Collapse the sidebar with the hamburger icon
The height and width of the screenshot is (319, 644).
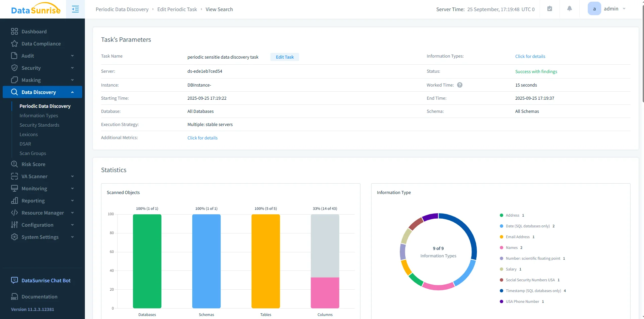[x=75, y=9]
